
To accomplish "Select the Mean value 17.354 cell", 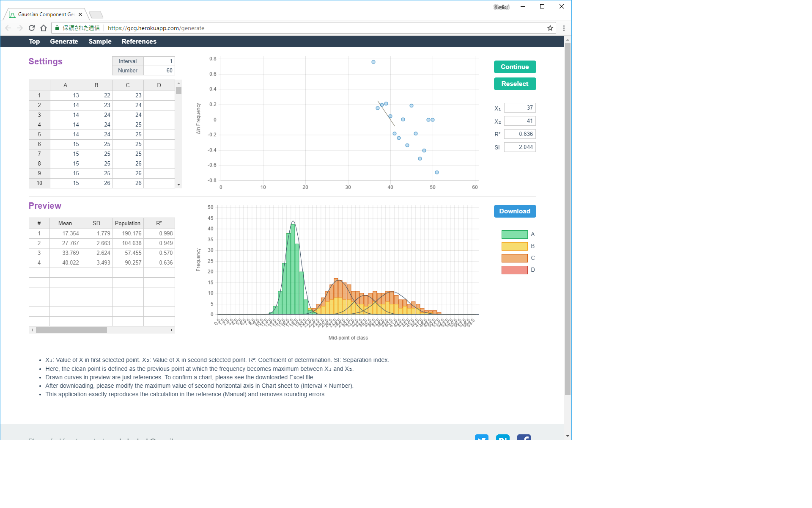I will pos(65,234).
